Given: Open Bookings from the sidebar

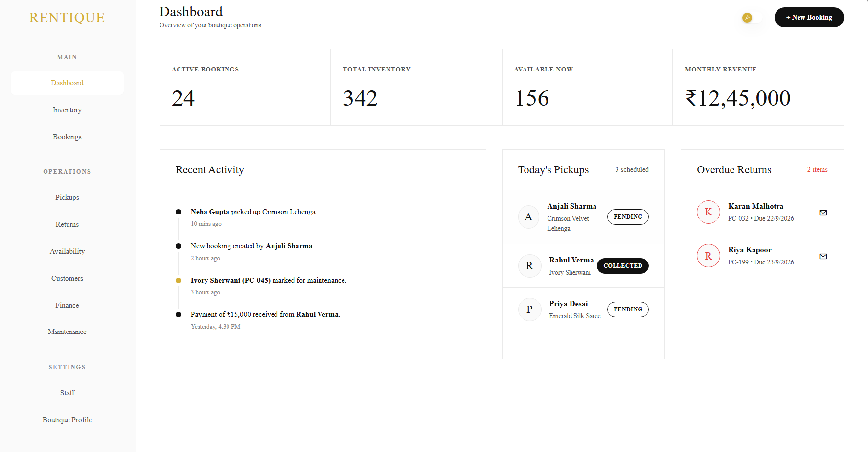Looking at the screenshot, I should coord(67,137).
